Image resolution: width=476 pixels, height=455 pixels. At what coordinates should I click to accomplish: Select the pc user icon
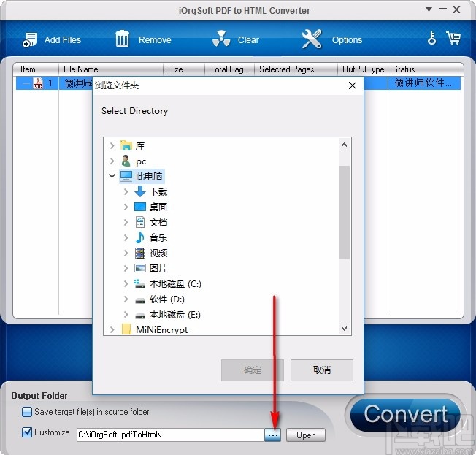[x=126, y=161]
